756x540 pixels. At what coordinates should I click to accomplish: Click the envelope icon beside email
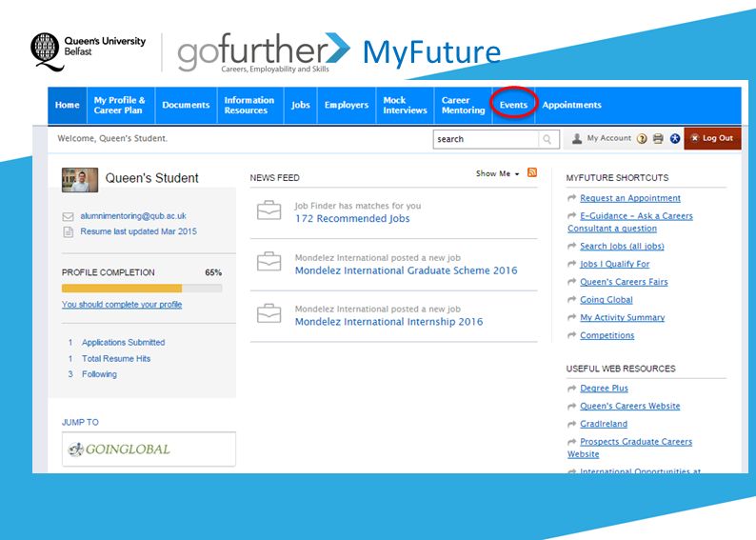[68, 216]
